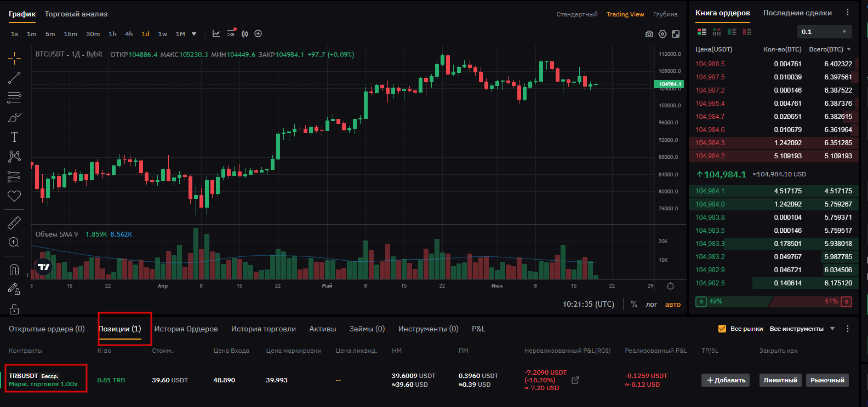This screenshot has height=407, width=868.
Task: Switch order book to the vertical column layout
Action: (x=717, y=32)
